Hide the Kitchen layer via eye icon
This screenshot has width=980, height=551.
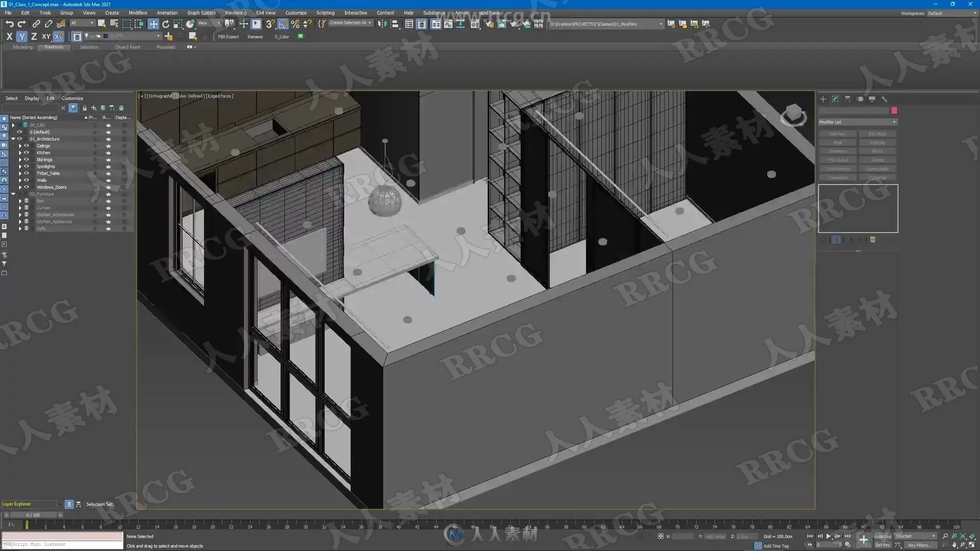coord(27,153)
